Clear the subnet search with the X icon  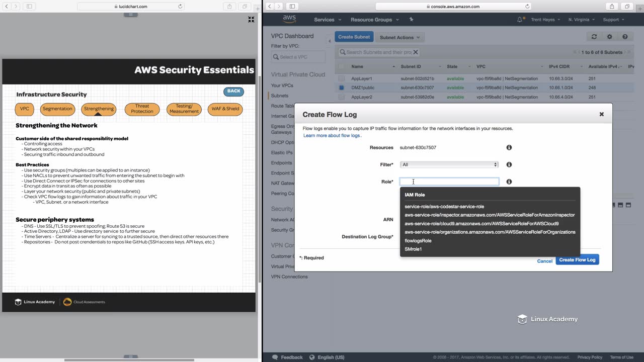pyautogui.click(x=416, y=52)
